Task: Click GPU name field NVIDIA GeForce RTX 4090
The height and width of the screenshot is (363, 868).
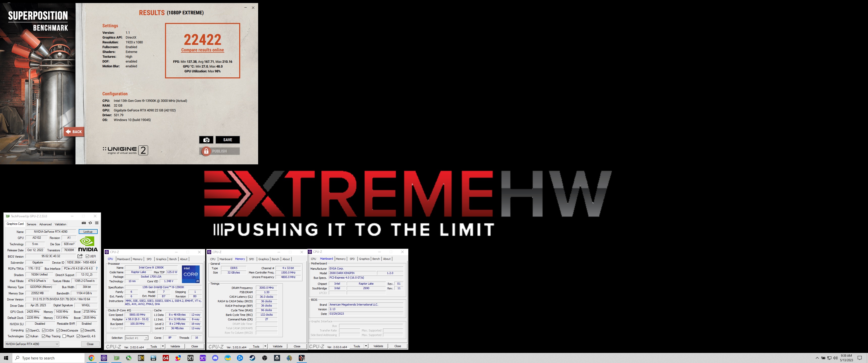Action: 50,232
